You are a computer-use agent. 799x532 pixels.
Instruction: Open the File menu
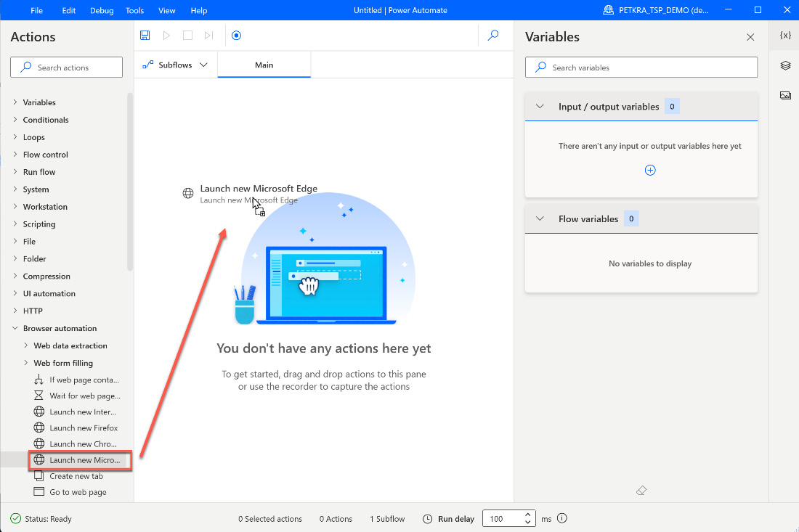pos(37,10)
